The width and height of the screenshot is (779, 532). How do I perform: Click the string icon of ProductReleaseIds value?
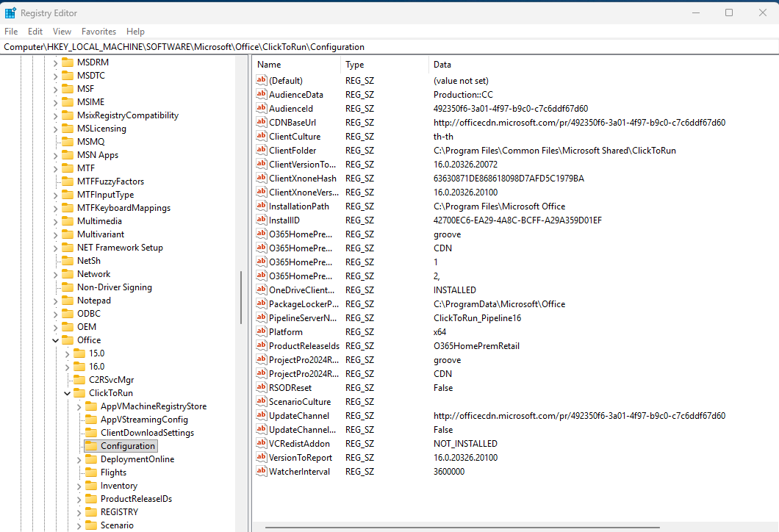262,345
